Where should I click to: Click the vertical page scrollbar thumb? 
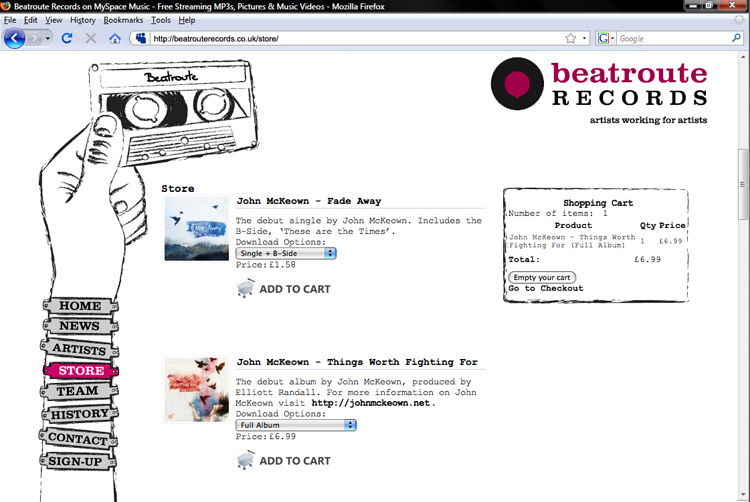[x=743, y=184]
